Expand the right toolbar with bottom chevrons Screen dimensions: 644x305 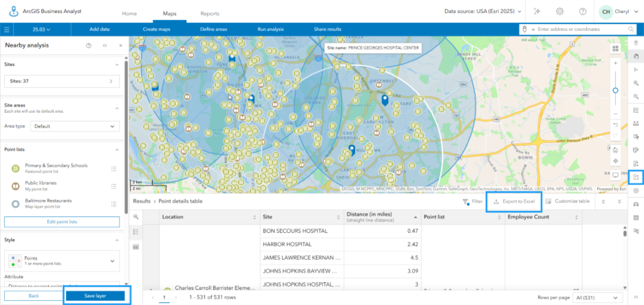(x=636, y=297)
